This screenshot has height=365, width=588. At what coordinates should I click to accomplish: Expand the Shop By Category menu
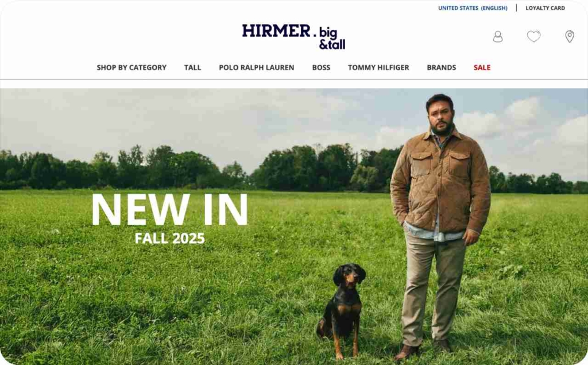[131, 68]
